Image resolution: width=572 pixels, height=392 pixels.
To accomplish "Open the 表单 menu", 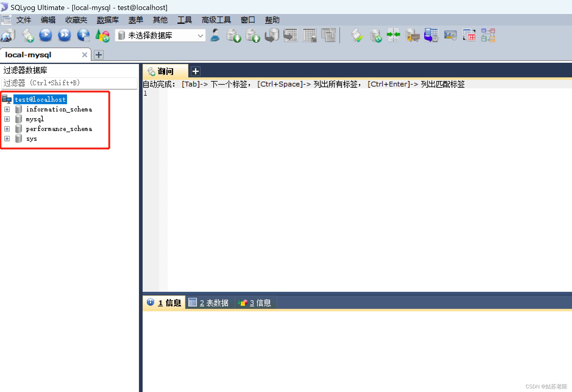I will pyautogui.click(x=136, y=20).
